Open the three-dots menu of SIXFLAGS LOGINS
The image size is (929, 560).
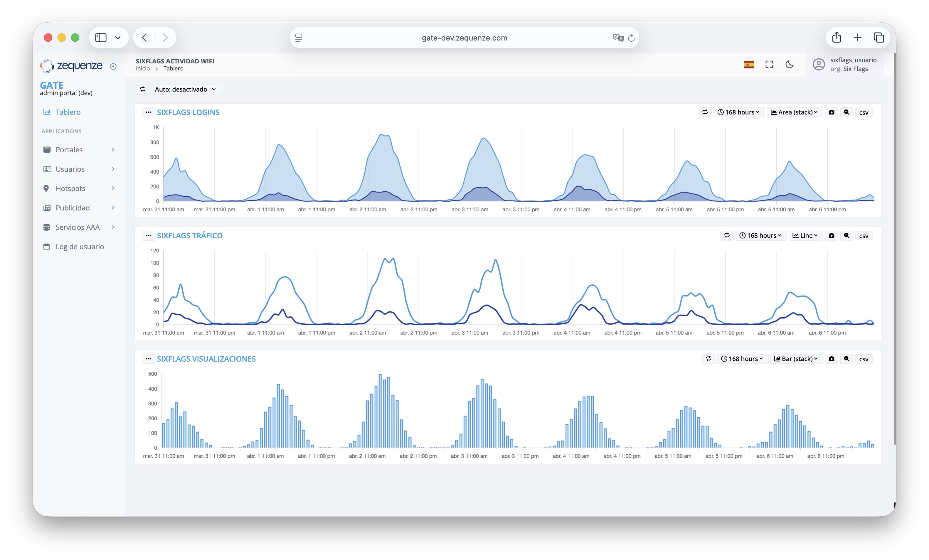click(149, 112)
